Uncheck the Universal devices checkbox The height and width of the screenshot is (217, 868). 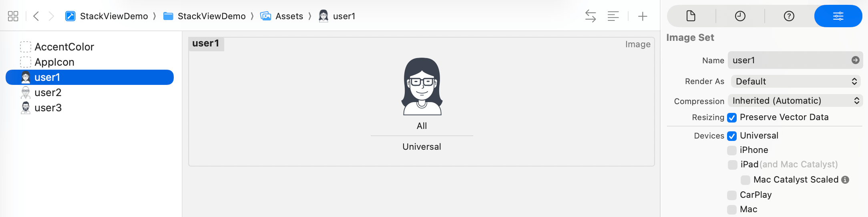pos(732,136)
